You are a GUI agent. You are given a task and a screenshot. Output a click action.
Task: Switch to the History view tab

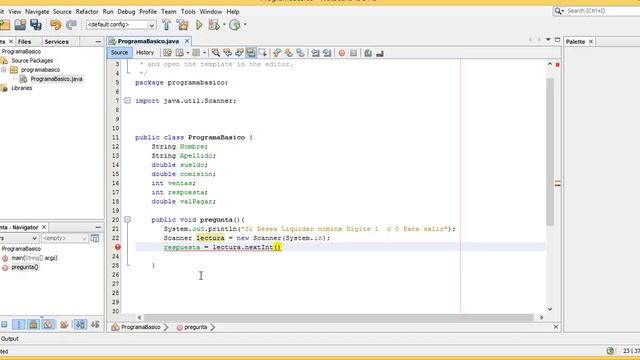[x=145, y=53]
